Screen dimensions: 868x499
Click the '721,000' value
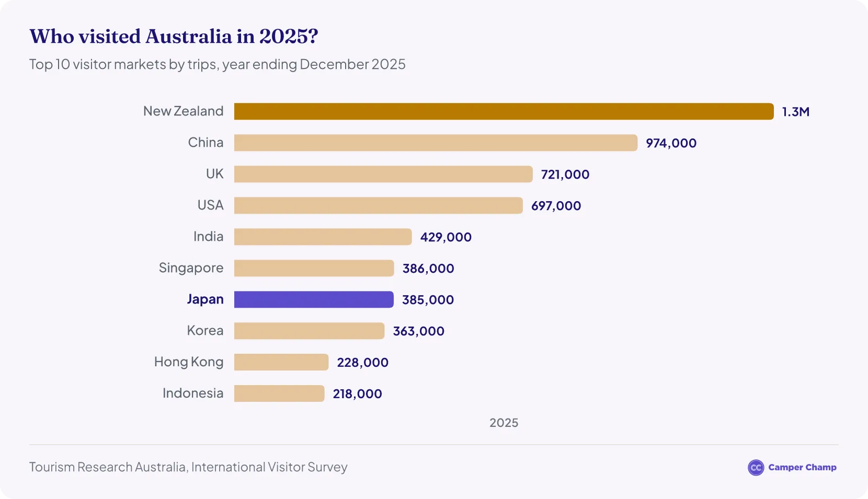pos(565,175)
